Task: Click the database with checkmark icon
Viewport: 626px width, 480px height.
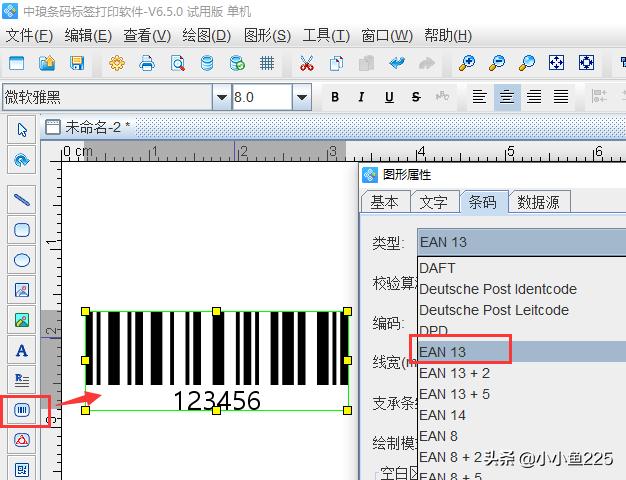Action: [237, 63]
